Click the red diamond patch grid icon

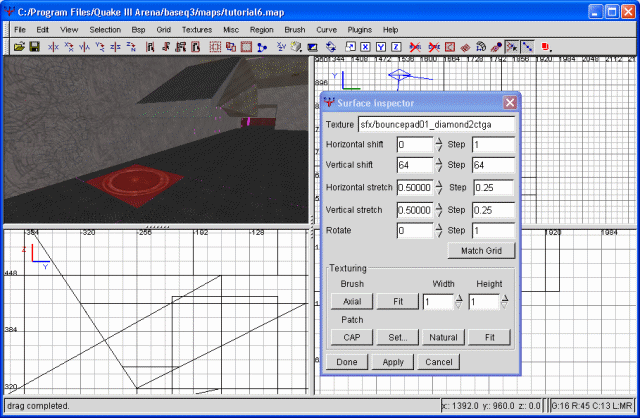coord(465,47)
